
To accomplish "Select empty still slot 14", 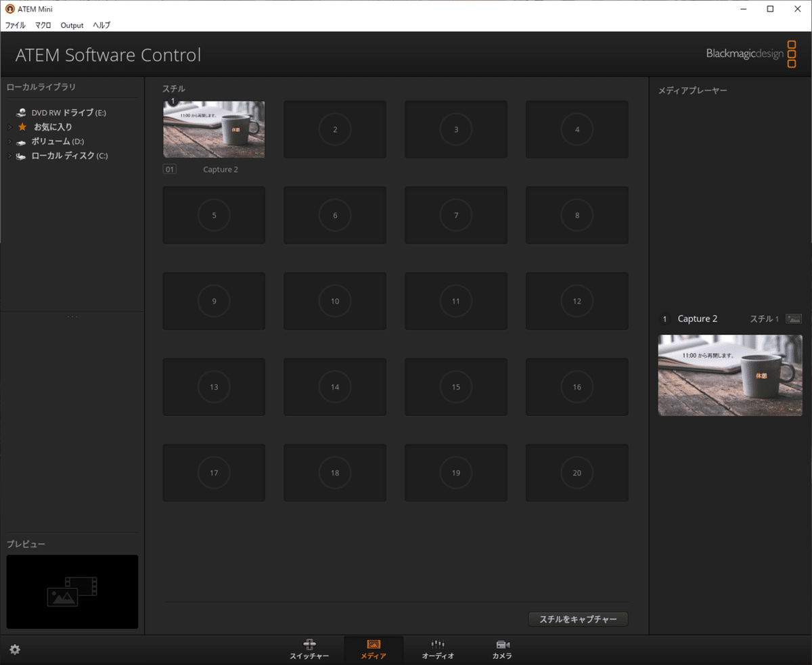I will coord(335,387).
